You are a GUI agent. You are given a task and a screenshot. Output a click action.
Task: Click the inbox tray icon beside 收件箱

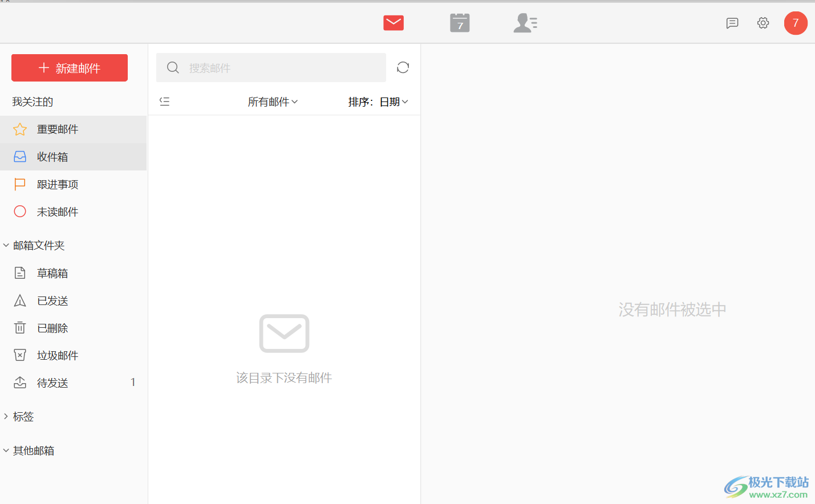click(20, 157)
